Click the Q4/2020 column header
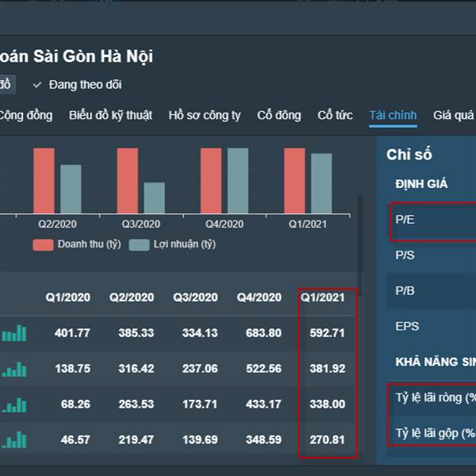 (259, 297)
